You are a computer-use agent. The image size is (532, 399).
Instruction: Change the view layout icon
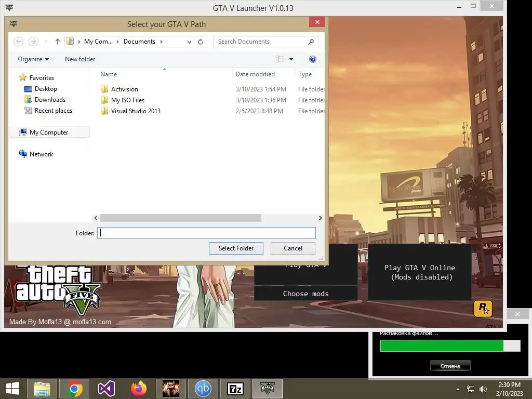(x=280, y=59)
